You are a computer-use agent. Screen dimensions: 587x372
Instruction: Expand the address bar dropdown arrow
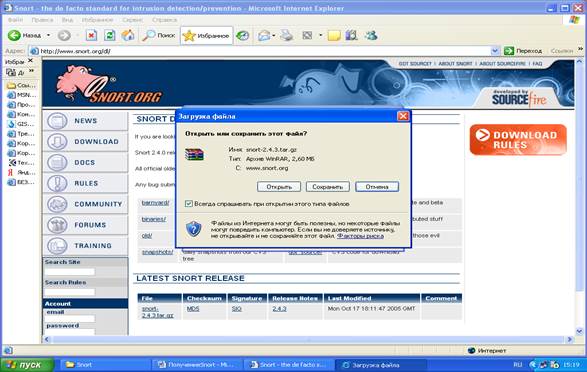pyautogui.click(x=495, y=51)
